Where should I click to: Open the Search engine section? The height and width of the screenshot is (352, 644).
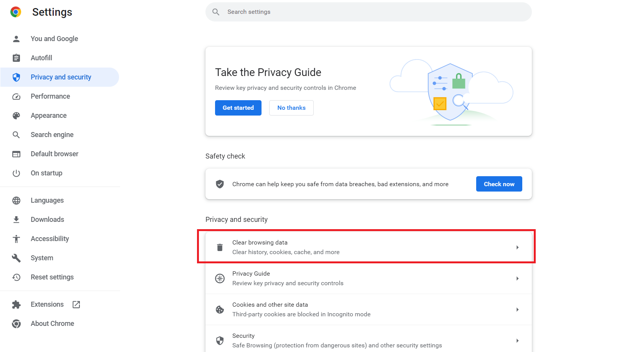pyautogui.click(x=60, y=135)
